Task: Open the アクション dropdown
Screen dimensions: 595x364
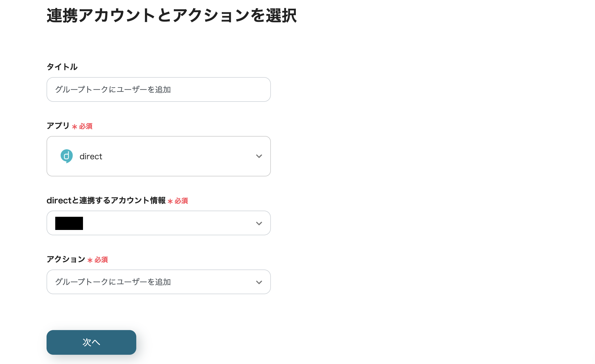Action: tap(158, 282)
